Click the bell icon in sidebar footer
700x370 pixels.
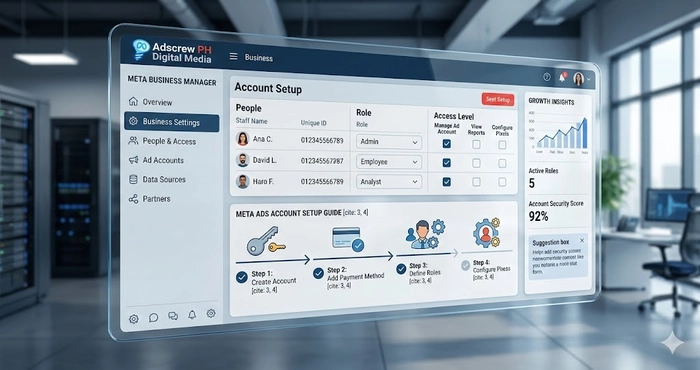192,315
